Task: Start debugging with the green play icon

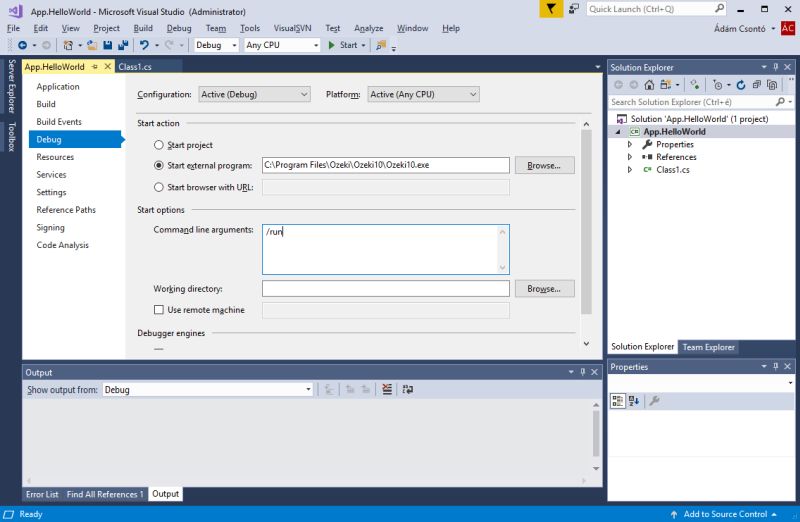Action: 332,45
